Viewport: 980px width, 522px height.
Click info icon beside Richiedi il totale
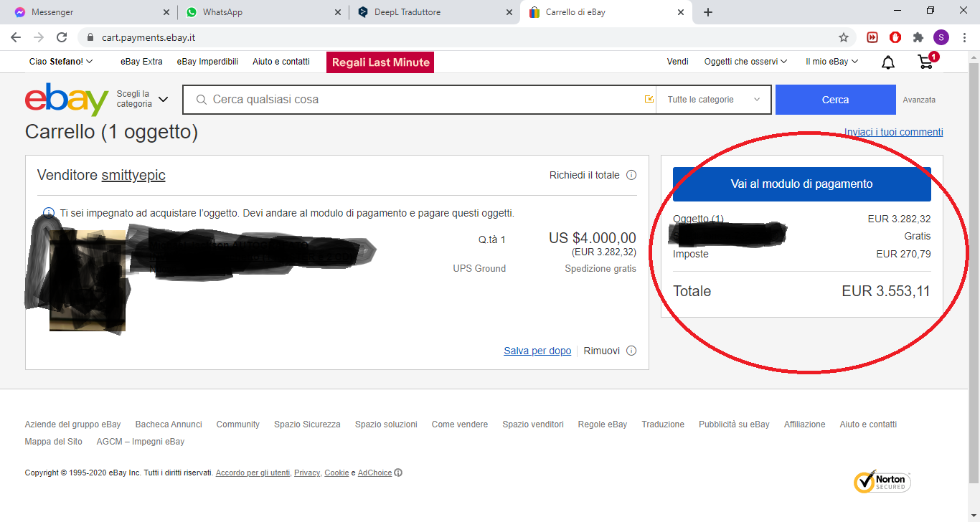pos(631,175)
